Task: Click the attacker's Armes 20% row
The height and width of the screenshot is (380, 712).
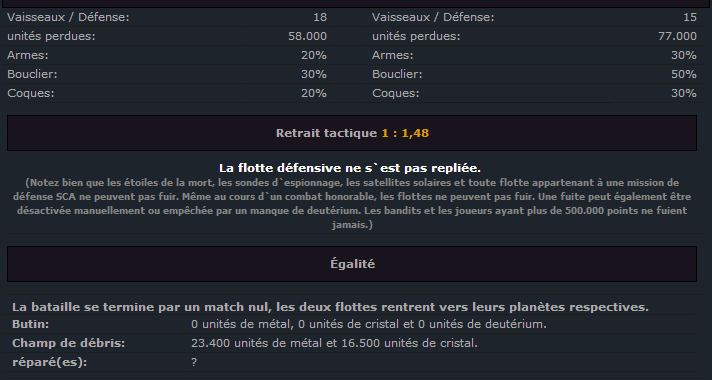Action: click(167, 55)
